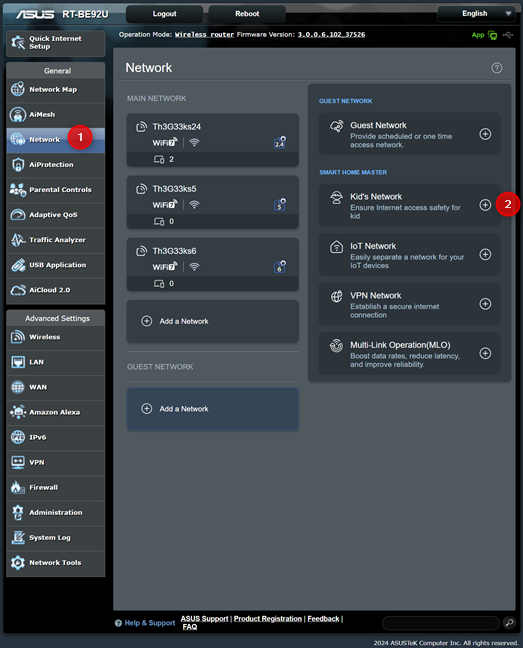Click the Reboot button

[x=247, y=14]
